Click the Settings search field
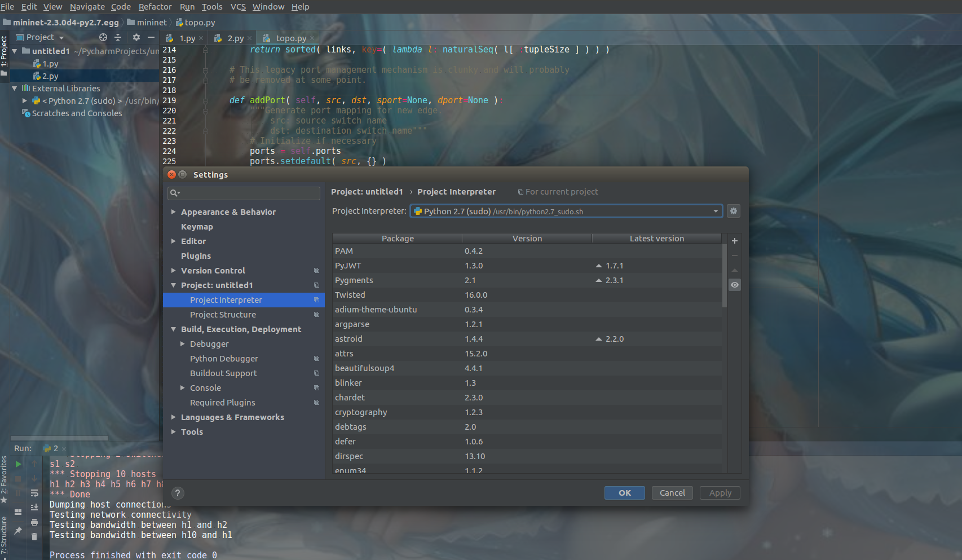 click(x=244, y=193)
